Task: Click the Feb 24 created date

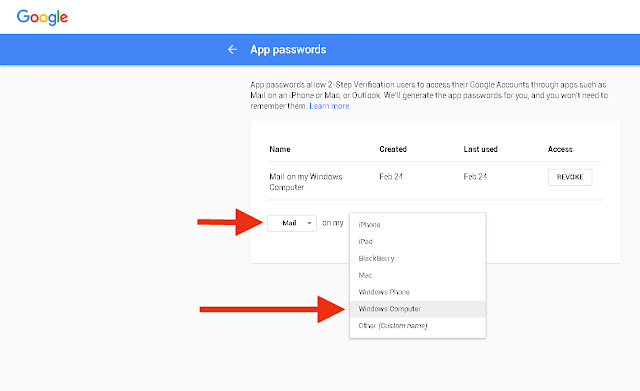Action: (391, 177)
